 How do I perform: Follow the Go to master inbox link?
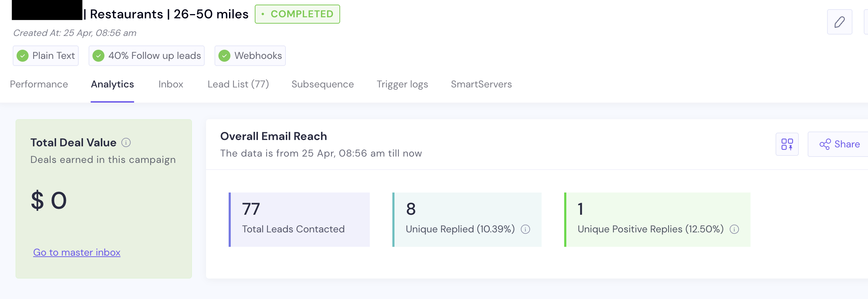point(77,252)
